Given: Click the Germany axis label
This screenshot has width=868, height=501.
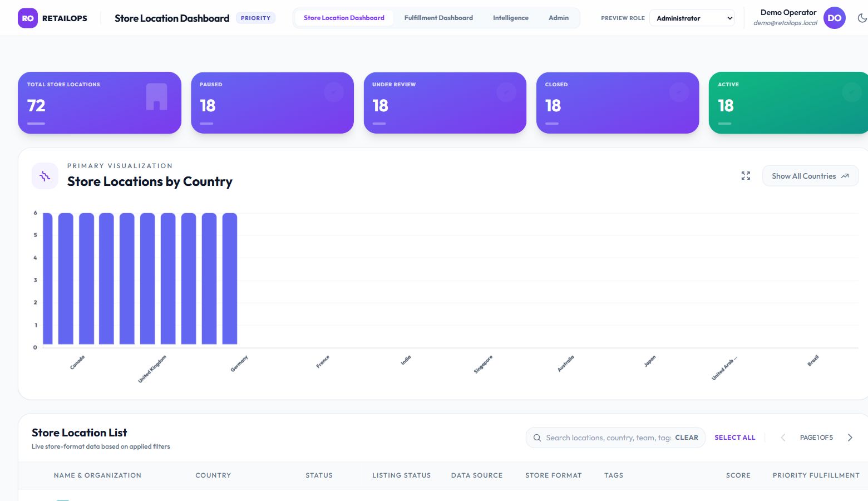Looking at the screenshot, I should coord(239,364).
